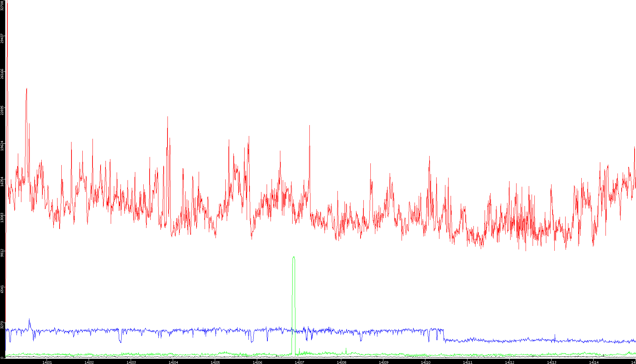Viewport: 636px width, 364px height.
Task: Click the 14:03 label on the time axis
Action: pyautogui.click(x=131, y=362)
